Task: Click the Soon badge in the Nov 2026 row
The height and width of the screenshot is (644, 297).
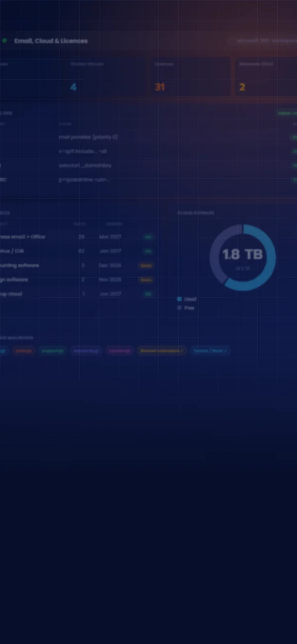Action: (x=147, y=280)
